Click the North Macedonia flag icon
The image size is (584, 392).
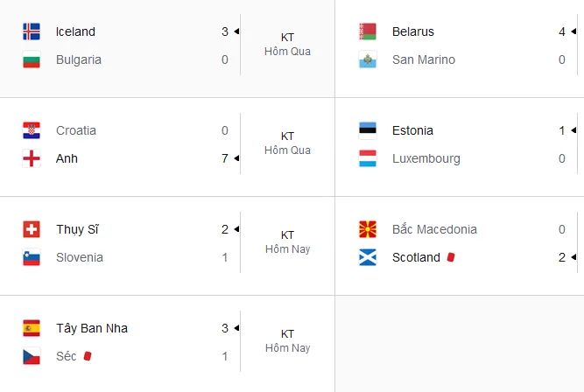click(x=368, y=229)
